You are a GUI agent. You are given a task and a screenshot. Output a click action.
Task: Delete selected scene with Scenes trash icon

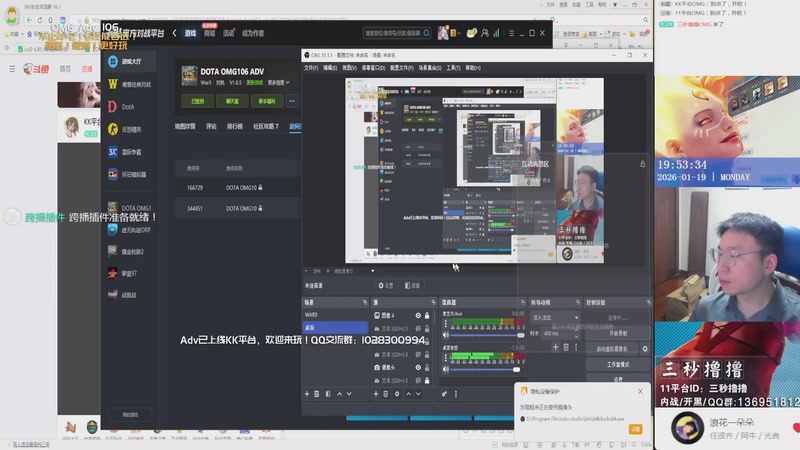pyautogui.click(x=316, y=394)
